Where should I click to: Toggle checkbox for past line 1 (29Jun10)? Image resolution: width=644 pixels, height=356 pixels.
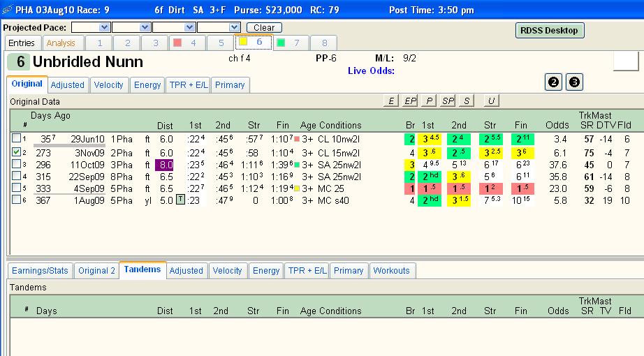16,138
